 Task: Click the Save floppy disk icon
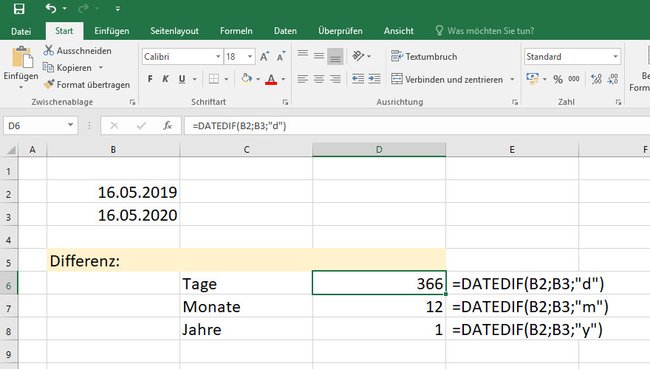pos(19,9)
